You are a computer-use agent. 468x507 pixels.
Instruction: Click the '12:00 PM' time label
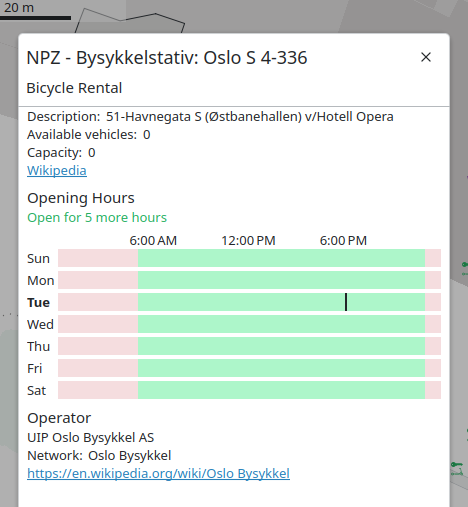pos(249,241)
